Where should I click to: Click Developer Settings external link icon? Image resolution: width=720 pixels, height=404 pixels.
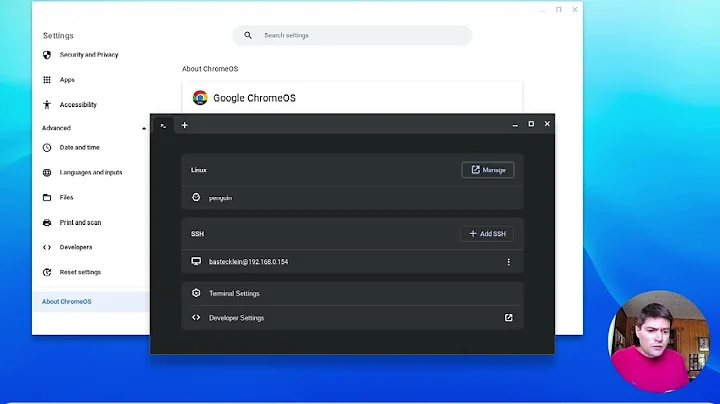click(x=508, y=318)
